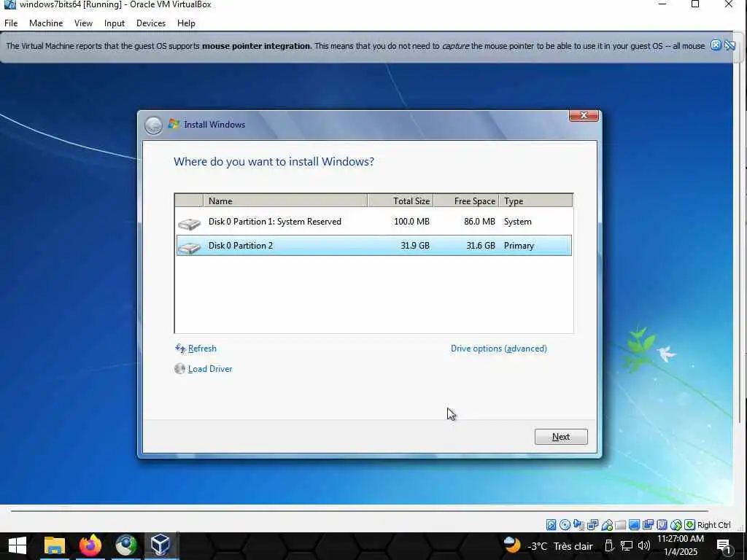747x560 pixels.
Task: Click the hard disk activity status icon
Action: (551, 525)
